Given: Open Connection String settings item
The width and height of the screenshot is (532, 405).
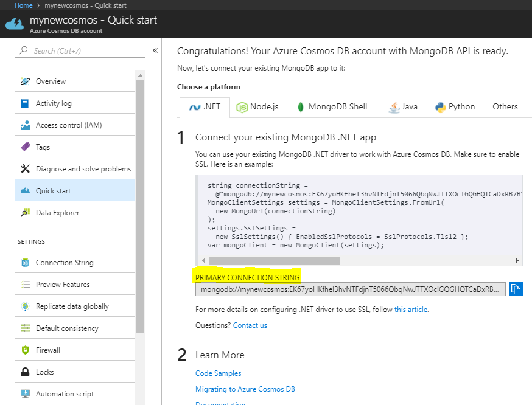Looking at the screenshot, I should click(75, 262).
